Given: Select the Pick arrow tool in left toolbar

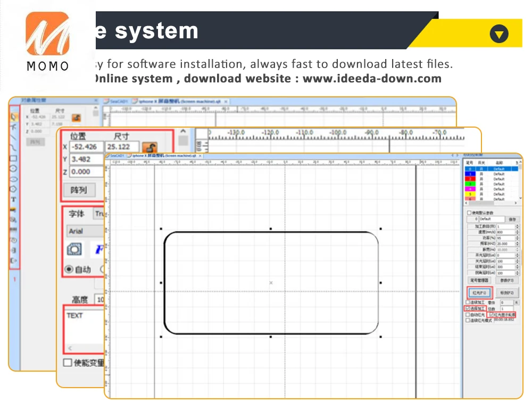Looking at the screenshot, I should (x=14, y=118).
